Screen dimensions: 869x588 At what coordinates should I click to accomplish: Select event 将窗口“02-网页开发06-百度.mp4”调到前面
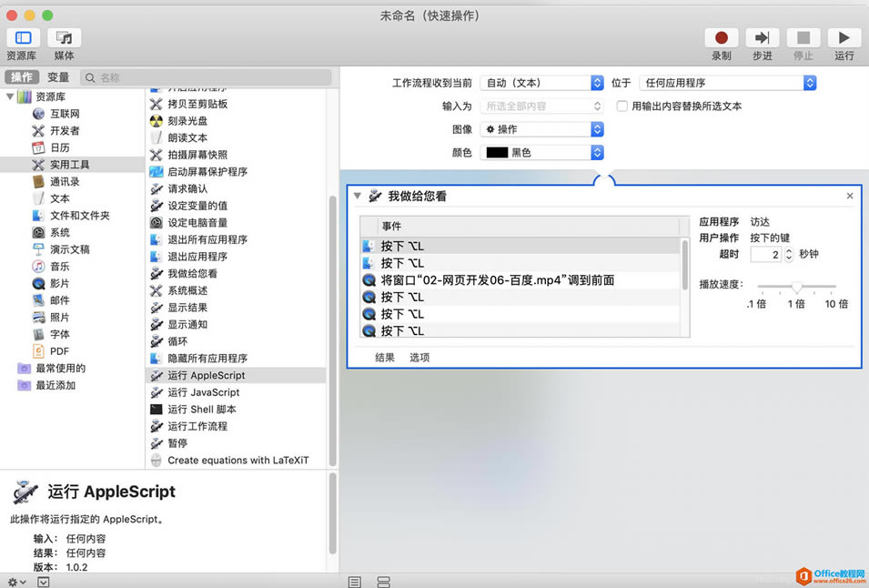pyautogui.click(x=520, y=280)
